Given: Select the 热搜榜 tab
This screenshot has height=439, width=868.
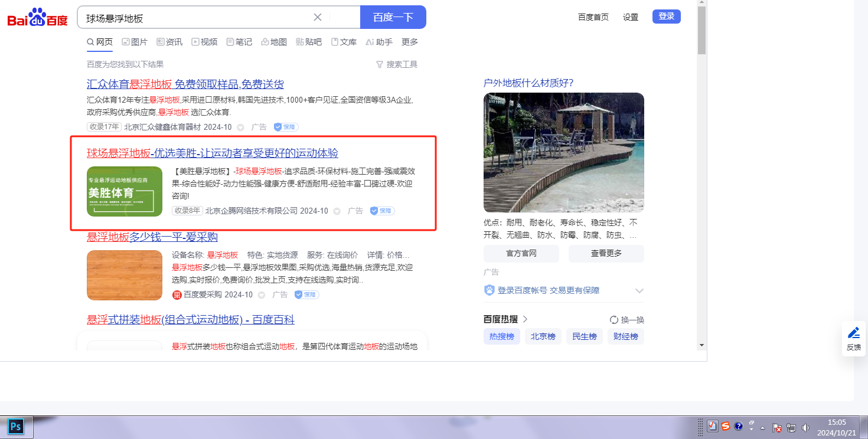Looking at the screenshot, I should [x=502, y=337].
